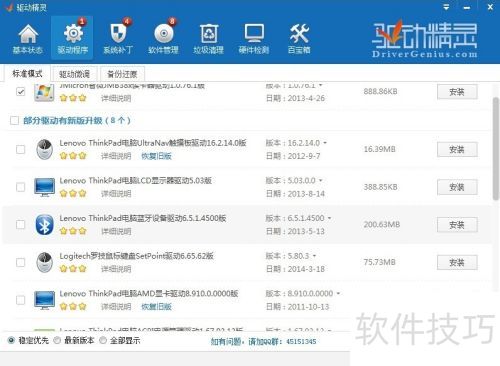Open 详细说明 for the Bluetooth driver

[116, 231]
